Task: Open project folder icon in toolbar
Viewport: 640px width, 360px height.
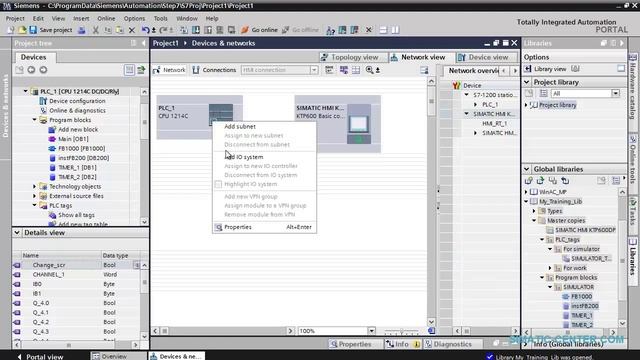Action: click(22, 30)
